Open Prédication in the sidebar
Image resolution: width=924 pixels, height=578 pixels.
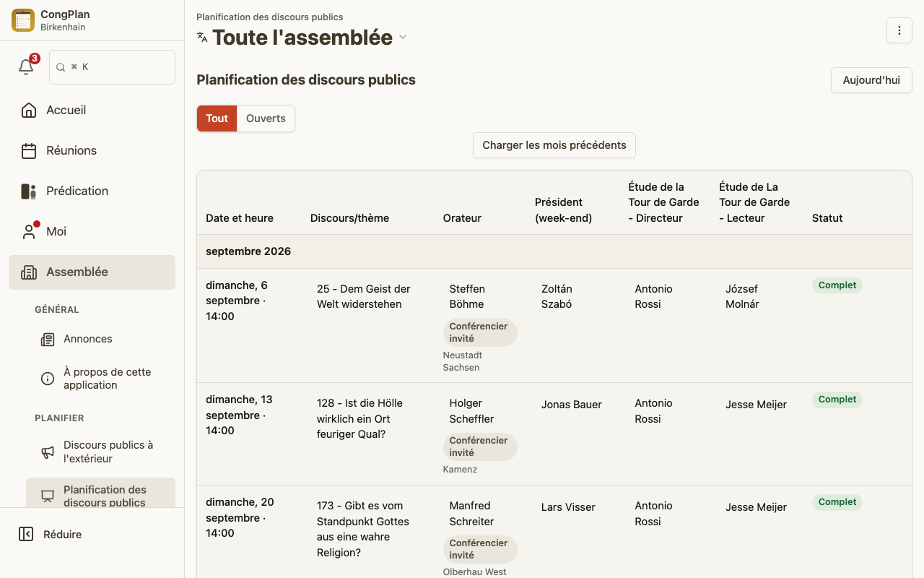click(92, 191)
